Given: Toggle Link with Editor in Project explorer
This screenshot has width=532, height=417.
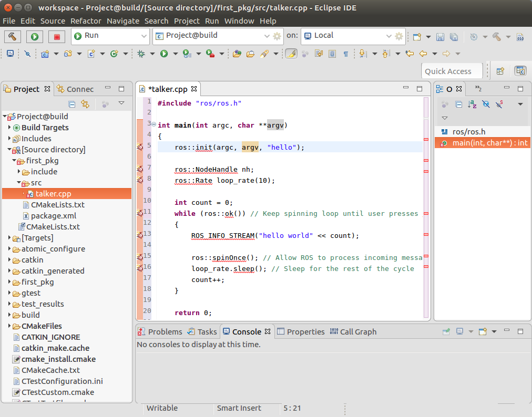Looking at the screenshot, I should click(x=85, y=104).
